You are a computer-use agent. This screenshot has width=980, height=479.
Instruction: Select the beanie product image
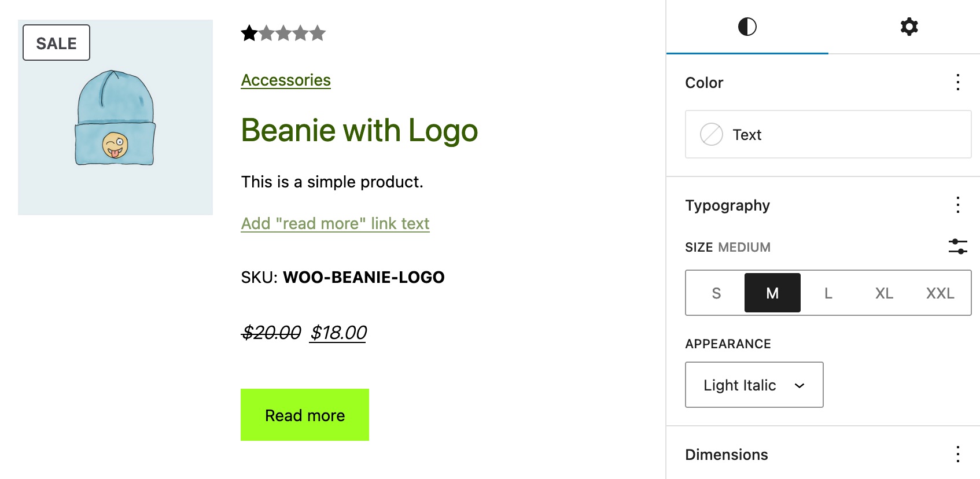[115, 117]
